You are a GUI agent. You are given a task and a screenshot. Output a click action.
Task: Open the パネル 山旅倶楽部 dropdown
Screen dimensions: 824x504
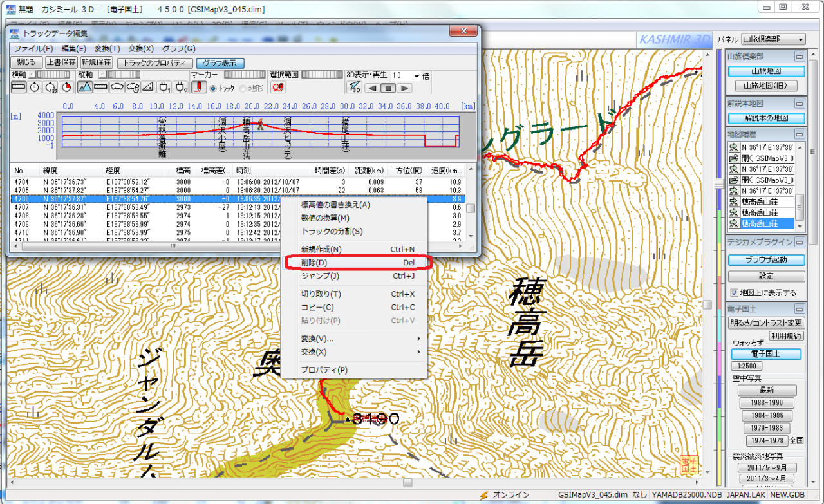(x=772, y=39)
